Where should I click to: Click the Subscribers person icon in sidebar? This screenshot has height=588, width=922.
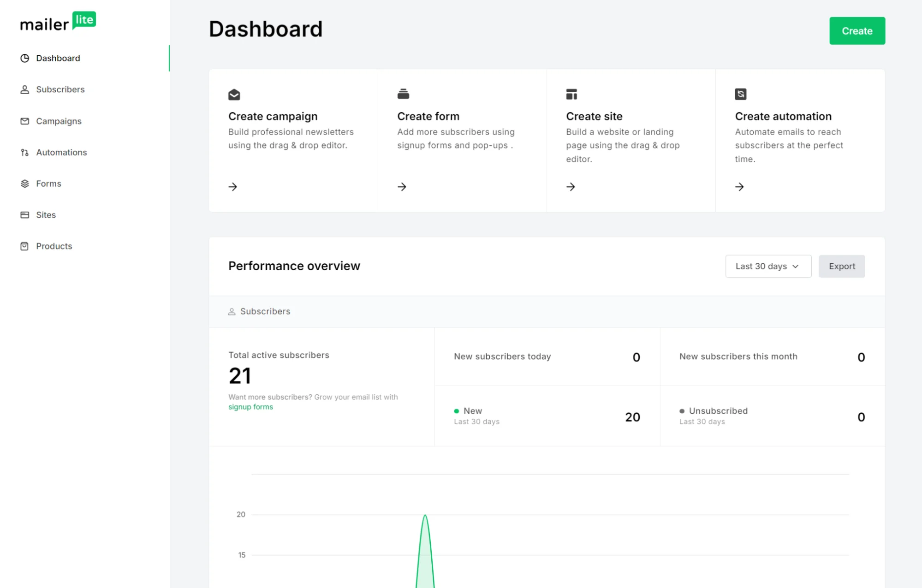click(25, 89)
